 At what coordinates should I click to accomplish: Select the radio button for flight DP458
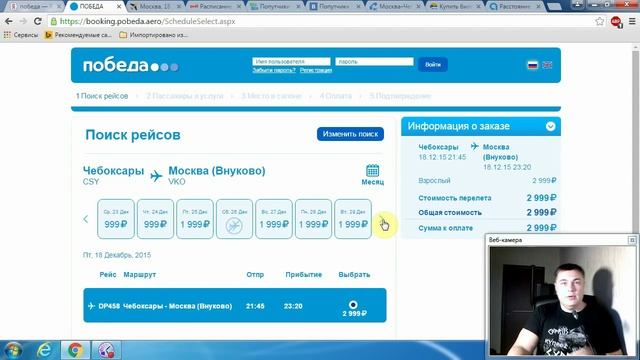tap(353, 304)
